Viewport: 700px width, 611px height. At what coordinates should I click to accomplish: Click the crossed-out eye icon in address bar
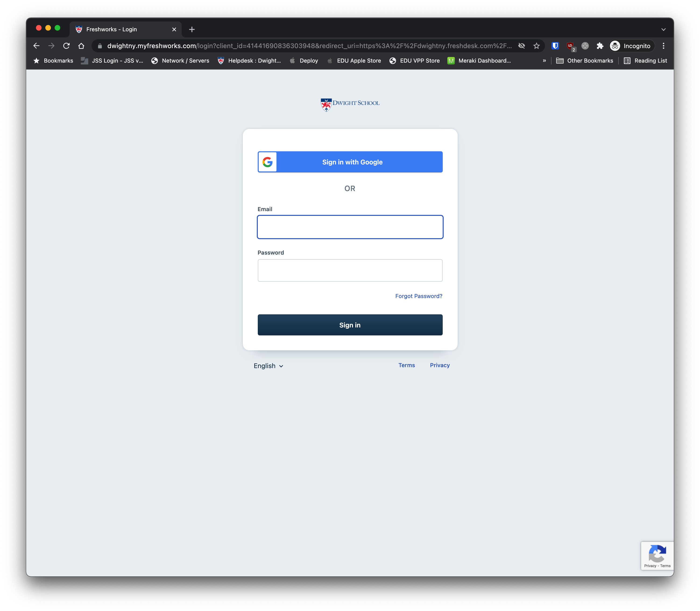(x=521, y=46)
